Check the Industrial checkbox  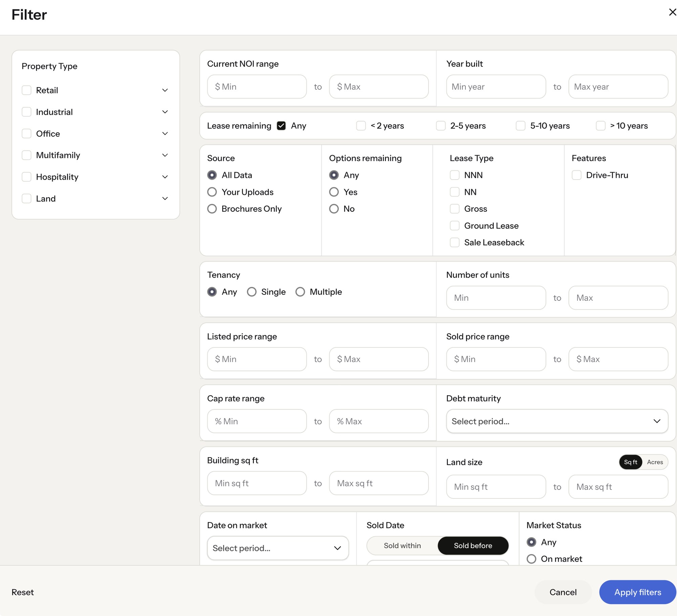[x=26, y=112]
